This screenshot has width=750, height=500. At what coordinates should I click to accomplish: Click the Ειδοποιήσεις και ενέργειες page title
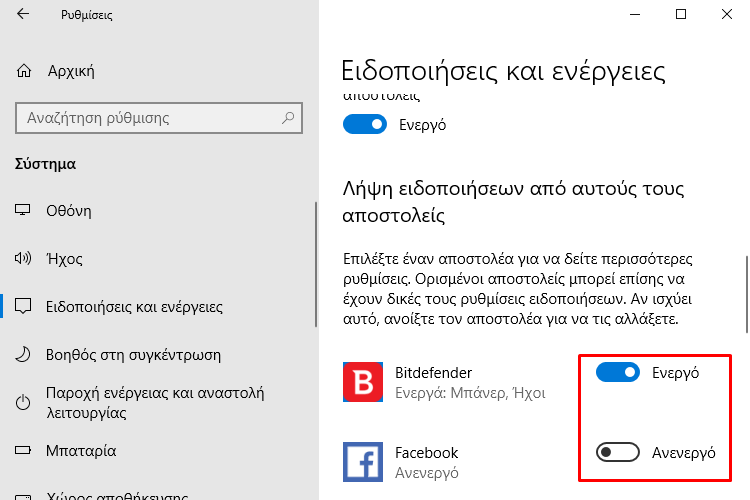[503, 71]
